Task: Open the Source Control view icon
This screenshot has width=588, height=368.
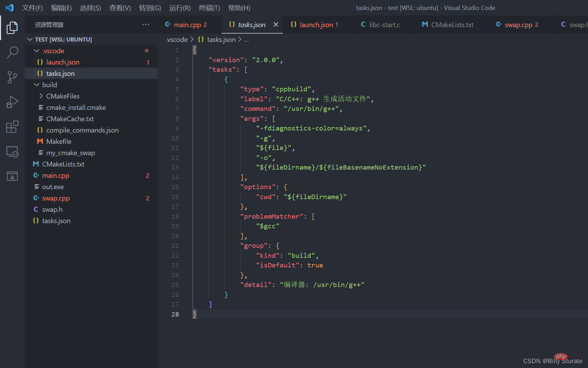Action: point(12,77)
